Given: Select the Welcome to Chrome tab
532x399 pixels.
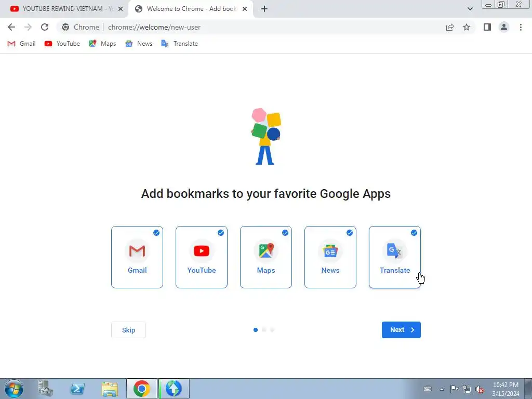Looking at the screenshot, I should [191, 9].
